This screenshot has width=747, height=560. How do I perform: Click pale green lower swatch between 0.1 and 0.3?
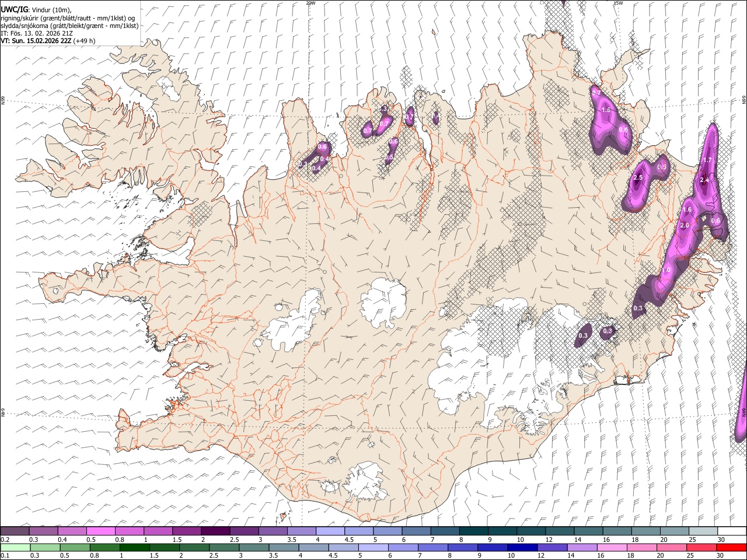[16, 547]
